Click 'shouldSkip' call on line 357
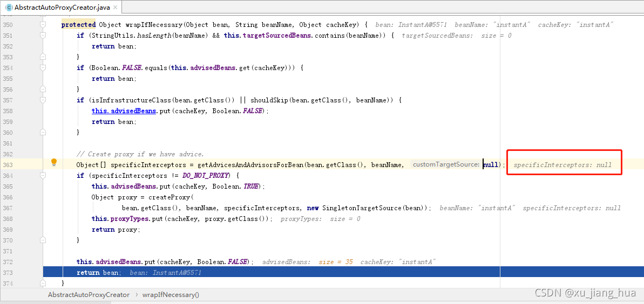Screen dimensions: 644x304 click(269, 100)
